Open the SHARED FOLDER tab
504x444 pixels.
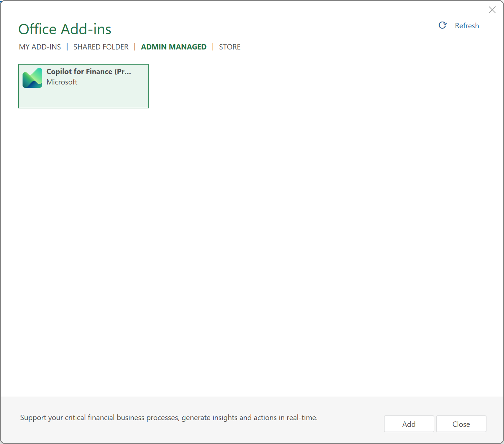[101, 47]
